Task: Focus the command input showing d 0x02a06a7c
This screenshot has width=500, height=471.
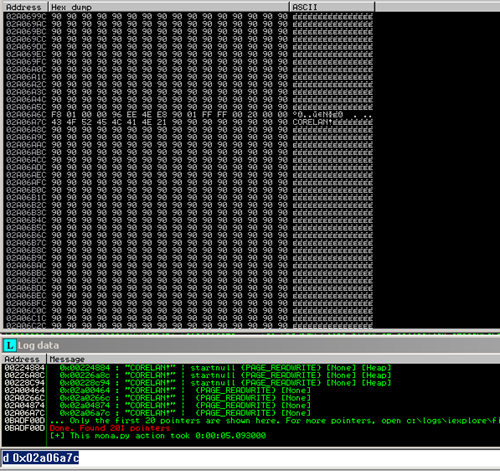Action: click(250, 458)
